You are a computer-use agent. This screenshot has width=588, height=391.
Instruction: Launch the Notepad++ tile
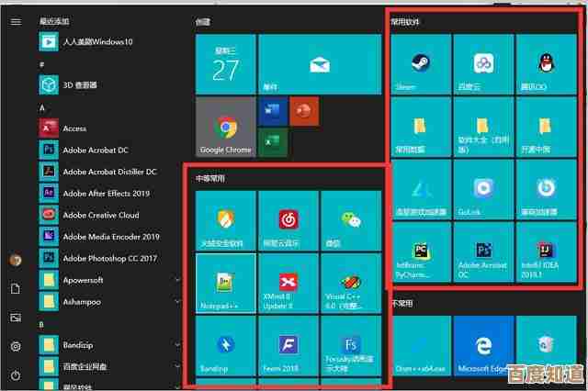click(x=226, y=283)
